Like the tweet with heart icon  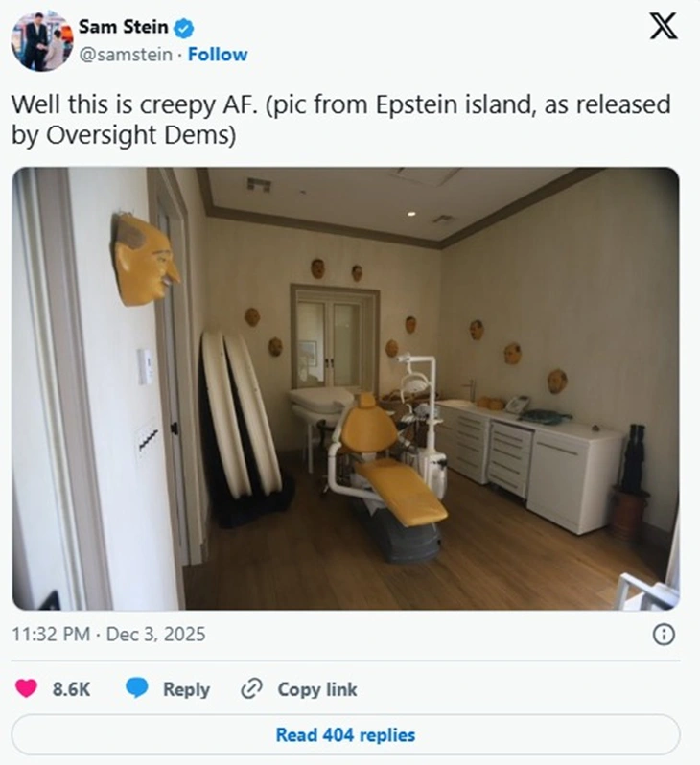click(26, 688)
